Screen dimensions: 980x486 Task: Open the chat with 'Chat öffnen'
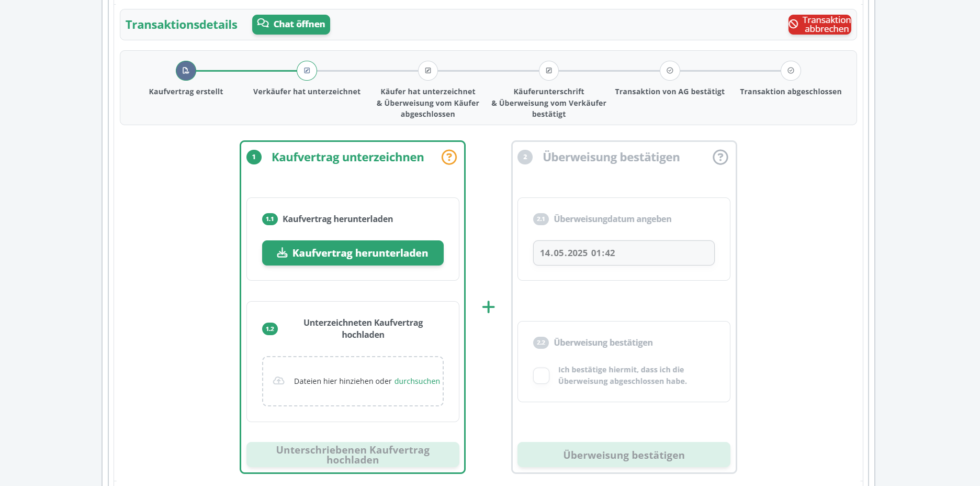[x=291, y=25]
